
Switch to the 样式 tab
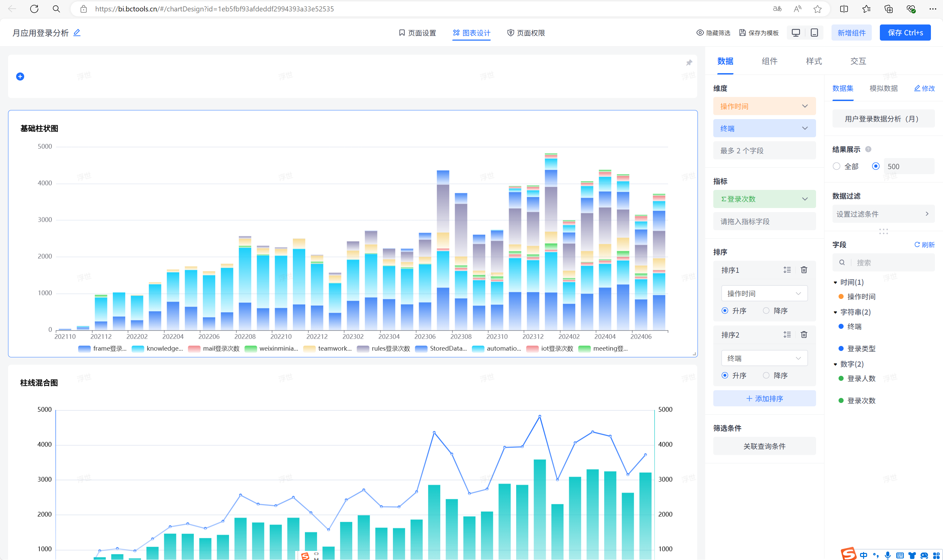click(813, 61)
